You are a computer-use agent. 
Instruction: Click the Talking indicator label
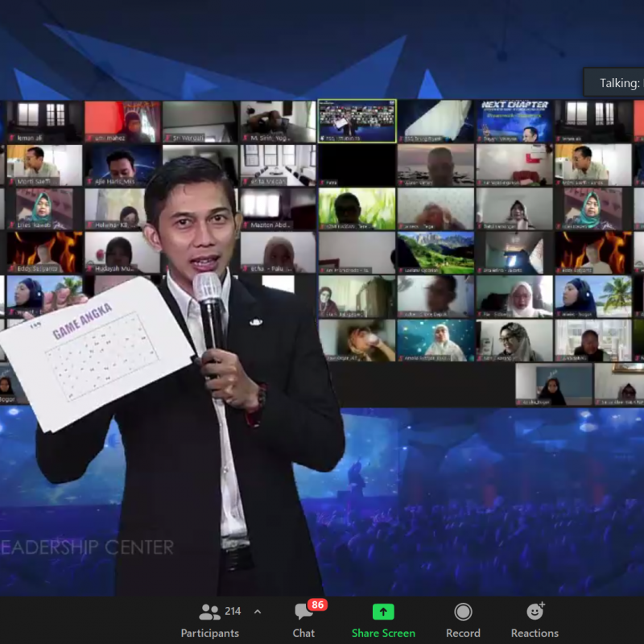coord(618,83)
